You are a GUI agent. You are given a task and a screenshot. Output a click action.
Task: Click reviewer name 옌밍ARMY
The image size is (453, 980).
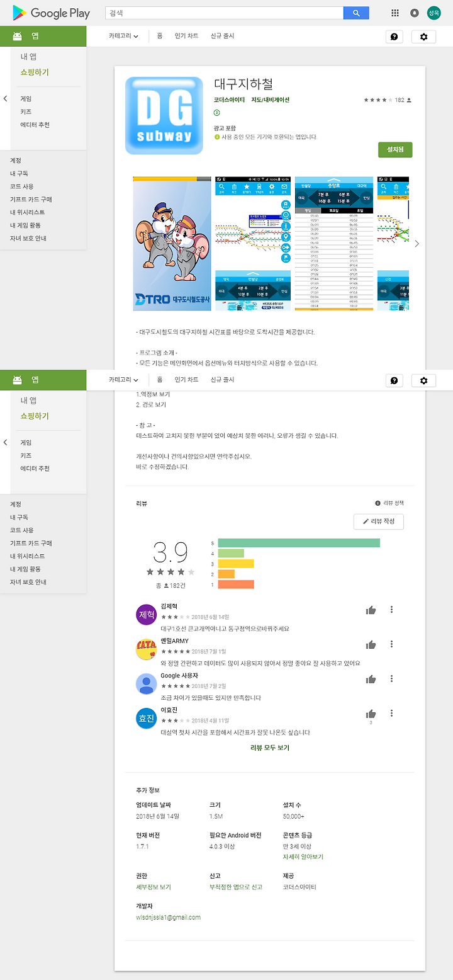[174, 641]
